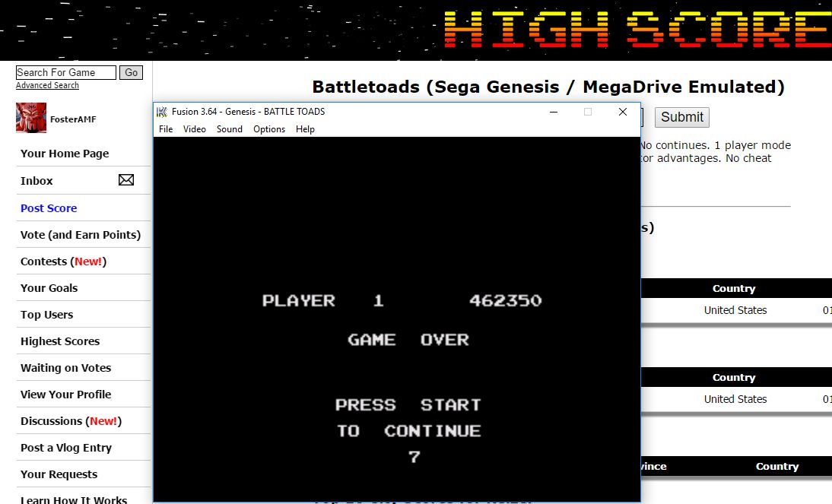Screen dimensions: 832x504
Task: Click the High Score site banner logo
Action: coord(637,30)
